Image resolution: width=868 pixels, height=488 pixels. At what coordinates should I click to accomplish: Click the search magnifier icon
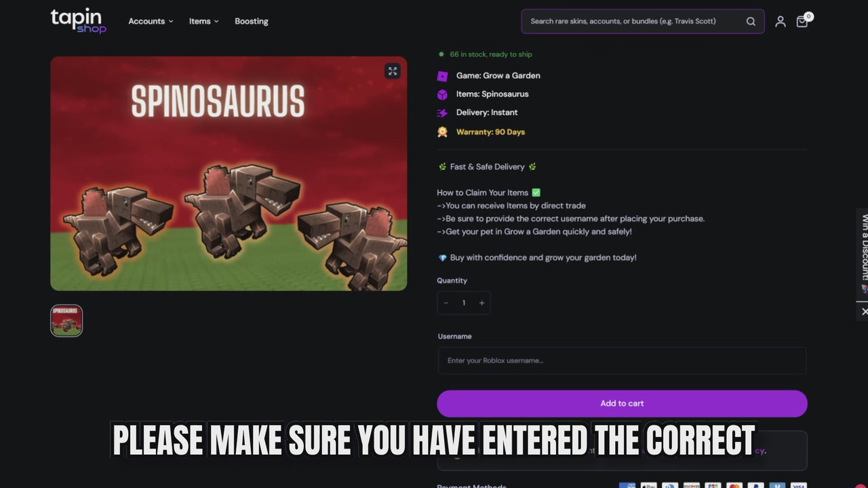pyautogui.click(x=751, y=21)
